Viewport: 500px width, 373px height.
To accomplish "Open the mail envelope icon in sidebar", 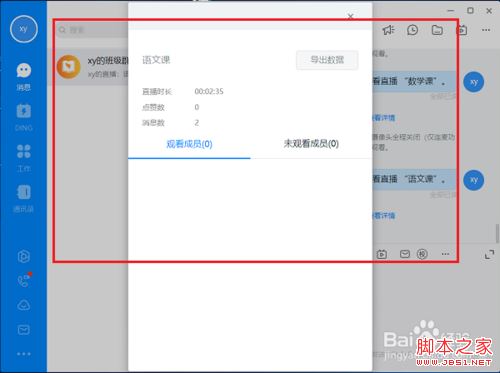I will tap(23, 330).
